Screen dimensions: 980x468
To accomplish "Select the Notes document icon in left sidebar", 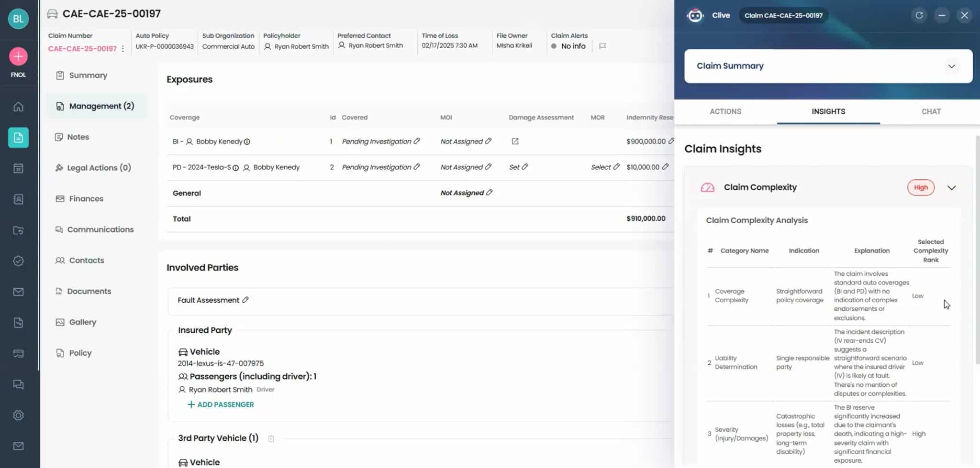I will pyautogui.click(x=18, y=138).
